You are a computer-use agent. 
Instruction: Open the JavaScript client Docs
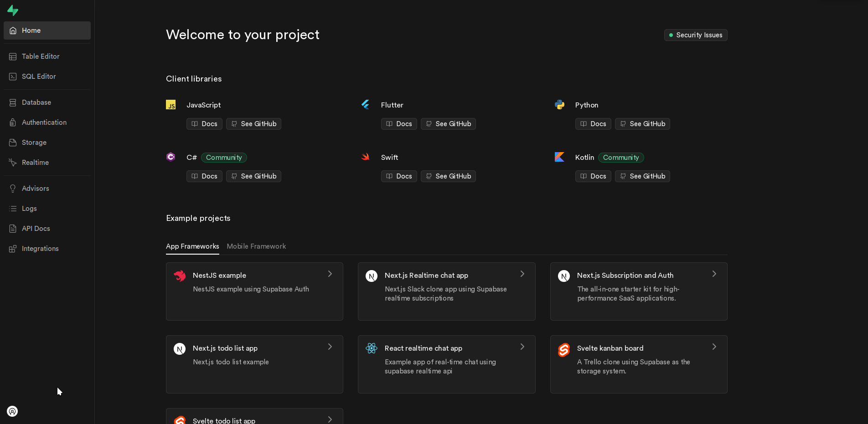pyautogui.click(x=204, y=123)
